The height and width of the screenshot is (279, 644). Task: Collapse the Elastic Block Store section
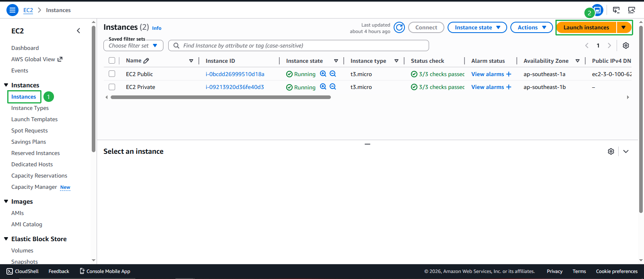6,239
